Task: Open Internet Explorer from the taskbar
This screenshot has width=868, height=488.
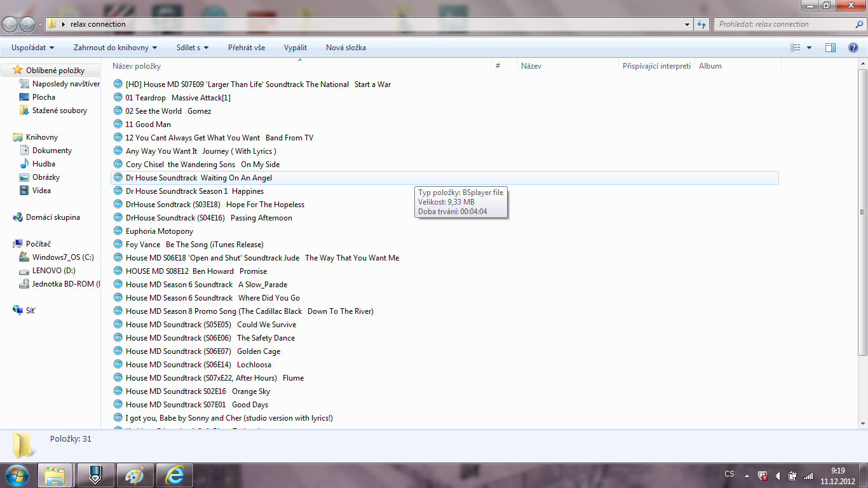Action: coord(174,475)
